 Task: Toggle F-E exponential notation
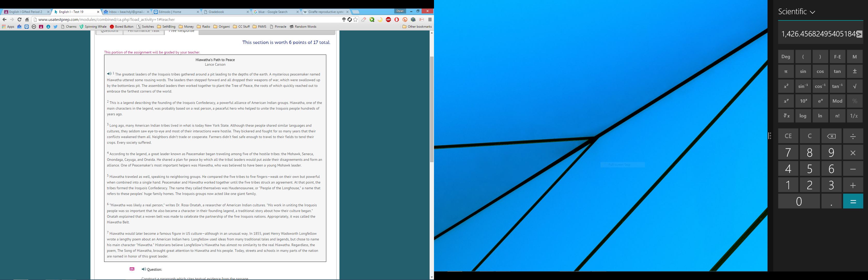tap(837, 57)
